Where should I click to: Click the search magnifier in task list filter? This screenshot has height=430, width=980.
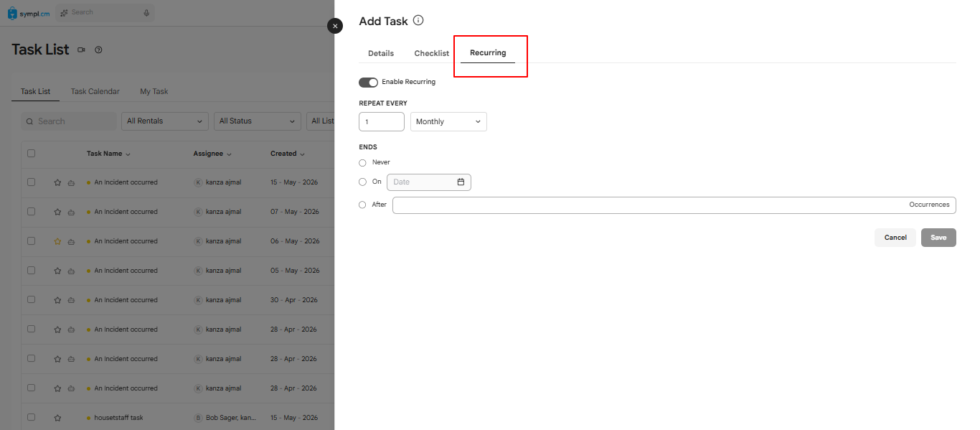click(29, 121)
